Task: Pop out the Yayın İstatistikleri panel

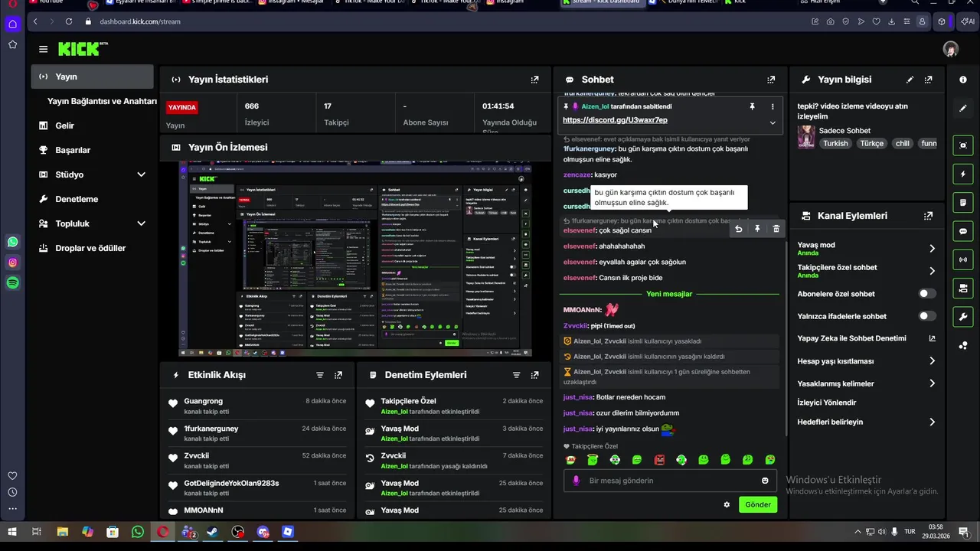Action: 534,80
